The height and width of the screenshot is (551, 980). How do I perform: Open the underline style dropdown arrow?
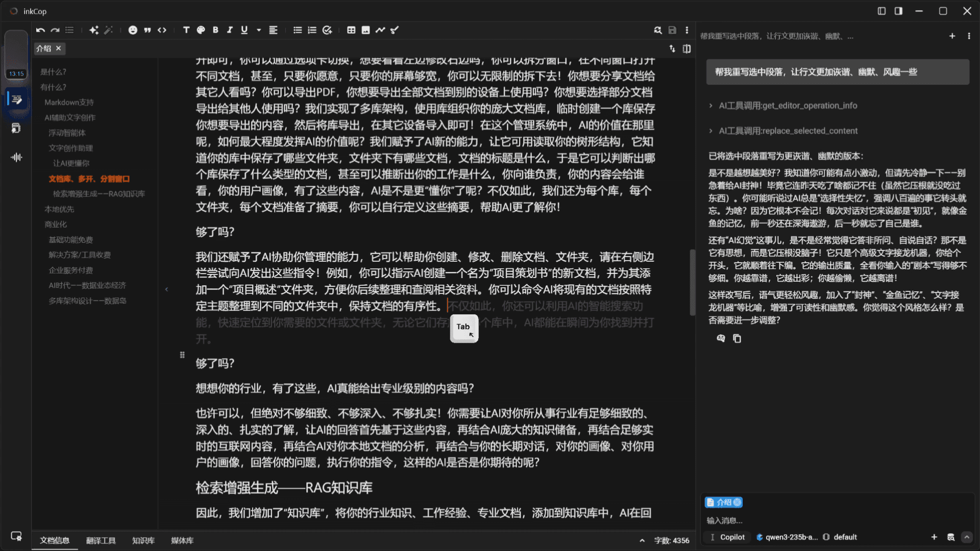click(x=259, y=30)
